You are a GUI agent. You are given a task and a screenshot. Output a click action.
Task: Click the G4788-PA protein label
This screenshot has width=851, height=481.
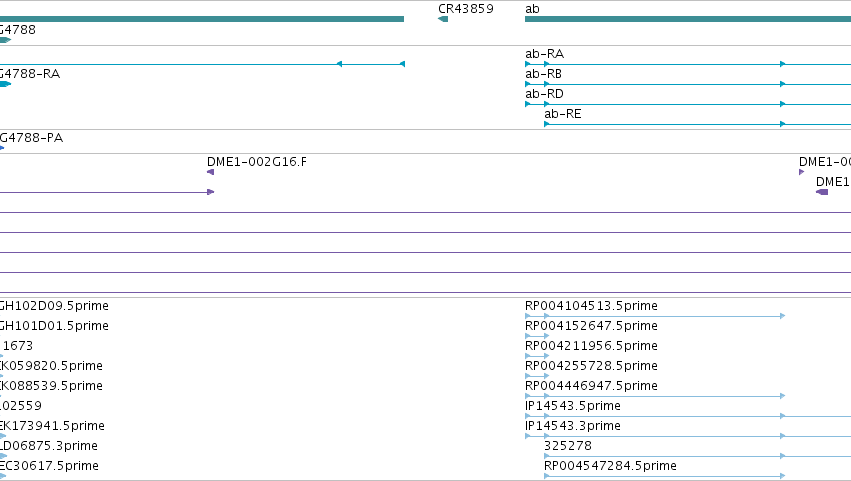[x=31, y=138]
